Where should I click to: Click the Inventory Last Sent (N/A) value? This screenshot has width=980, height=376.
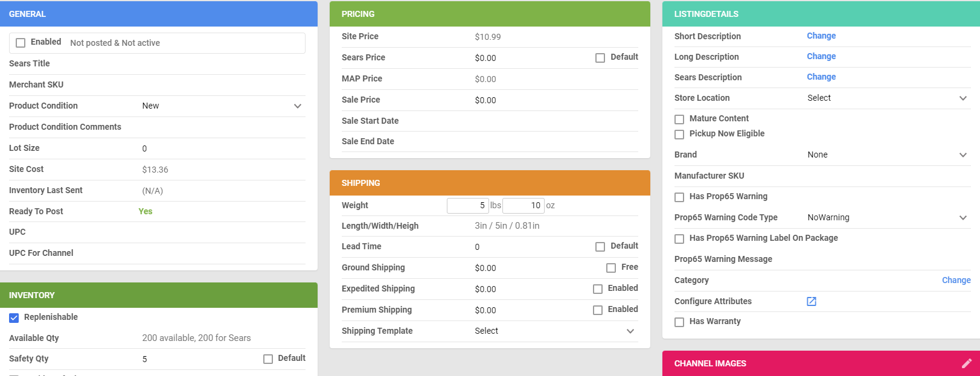(153, 191)
